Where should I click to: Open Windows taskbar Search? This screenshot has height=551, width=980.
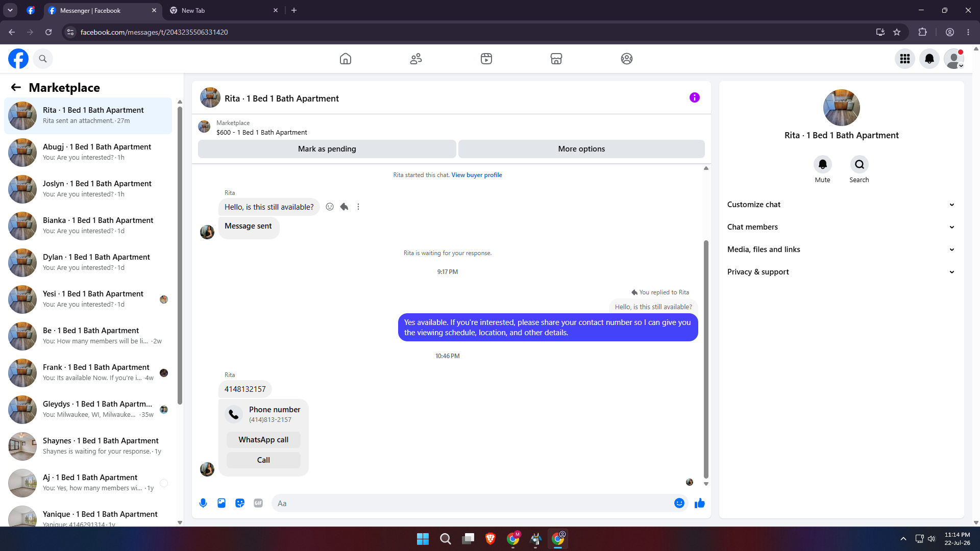pyautogui.click(x=446, y=539)
